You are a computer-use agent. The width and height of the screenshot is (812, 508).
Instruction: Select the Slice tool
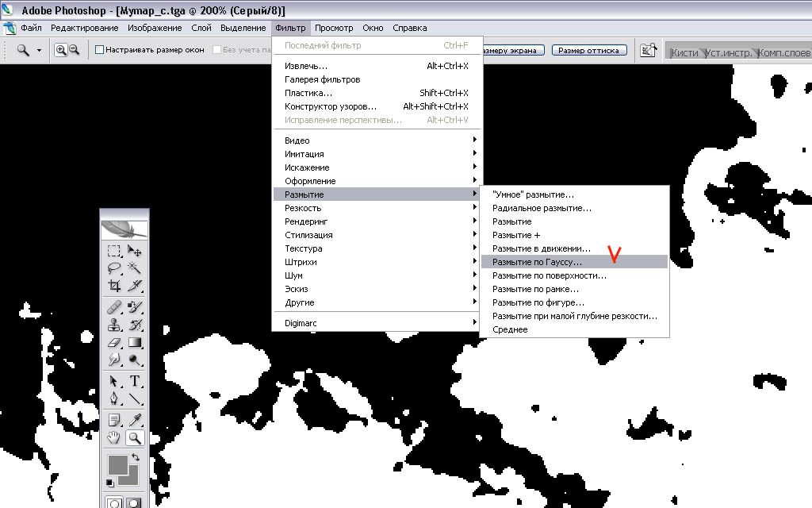(135, 286)
